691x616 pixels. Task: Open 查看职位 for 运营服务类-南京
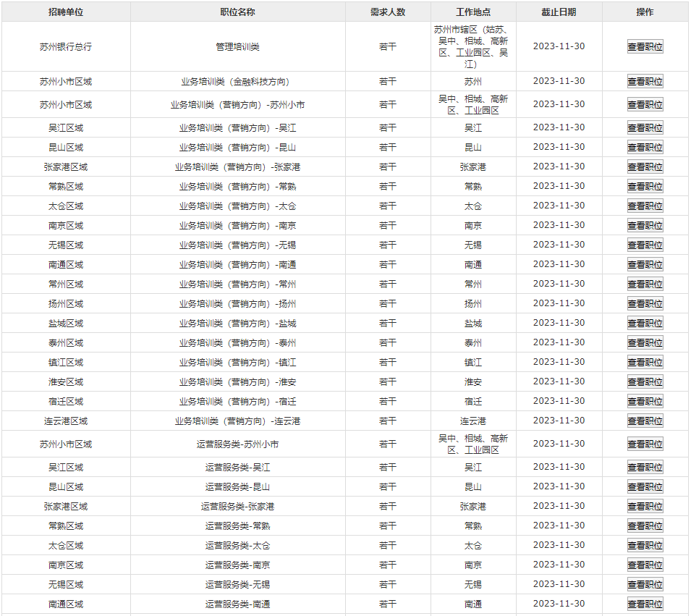click(x=645, y=565)
